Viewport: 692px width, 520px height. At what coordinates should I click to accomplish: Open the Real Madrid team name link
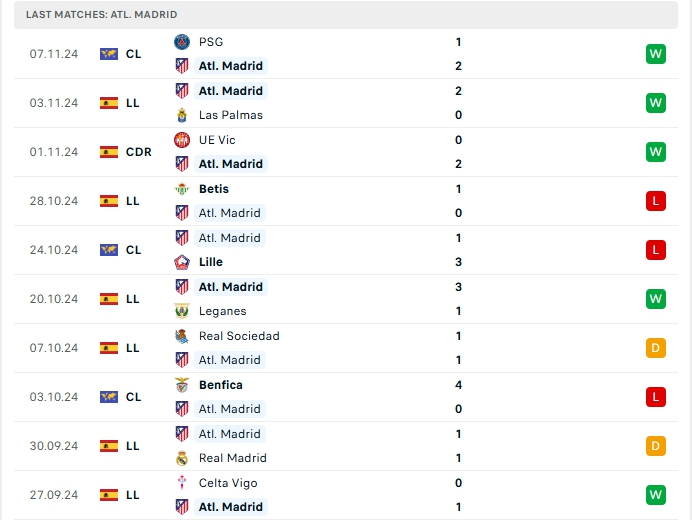pos(233,458)
